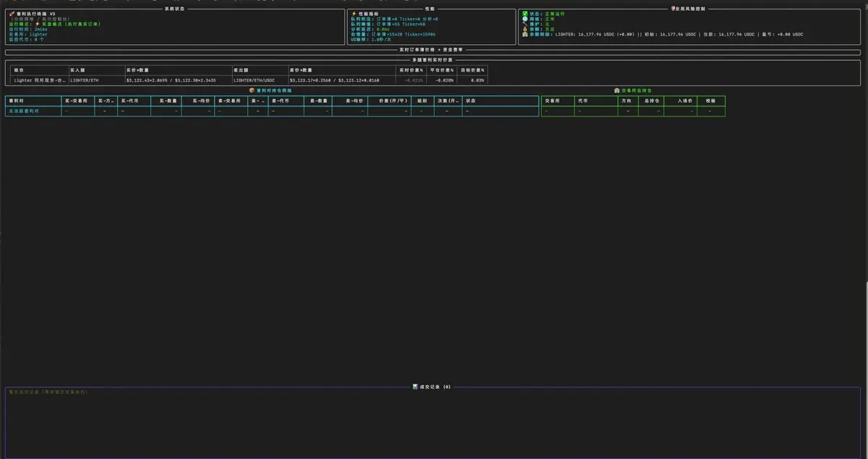Screen dimensions: 868x459
Task: Click the 方向 column header
Action: (x=626, y=101)
